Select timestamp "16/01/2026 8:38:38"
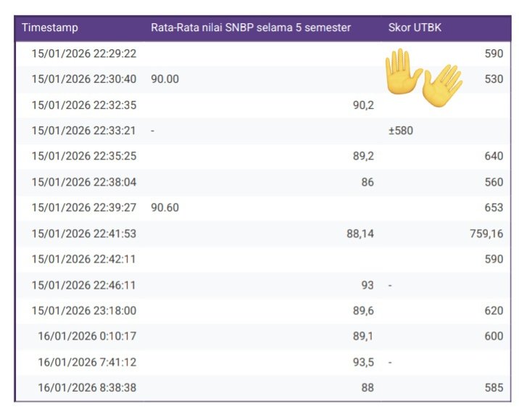519x420 pixels. tap(87, 388)
